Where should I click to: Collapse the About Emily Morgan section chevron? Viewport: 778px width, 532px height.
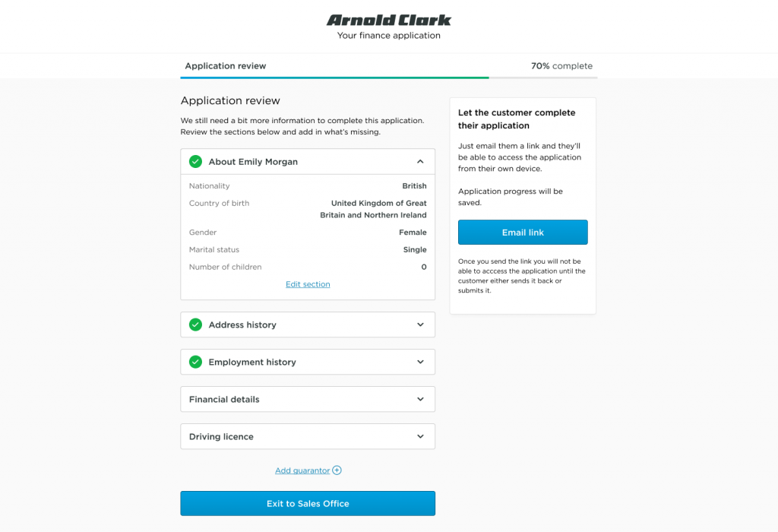coord(420,161)
